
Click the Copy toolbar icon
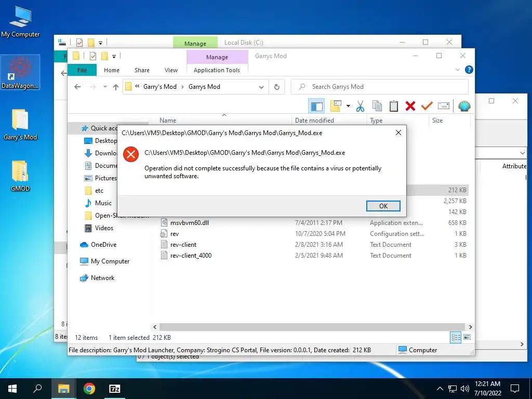[377, 106]
